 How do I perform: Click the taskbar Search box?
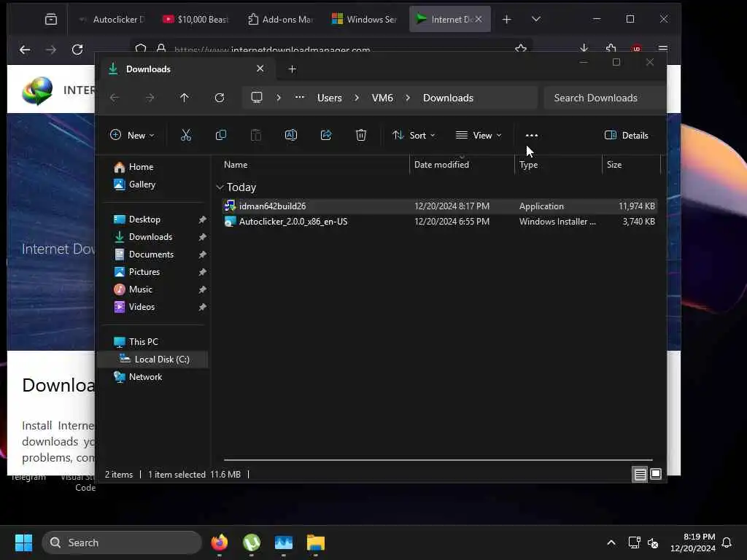coord(122,542)
